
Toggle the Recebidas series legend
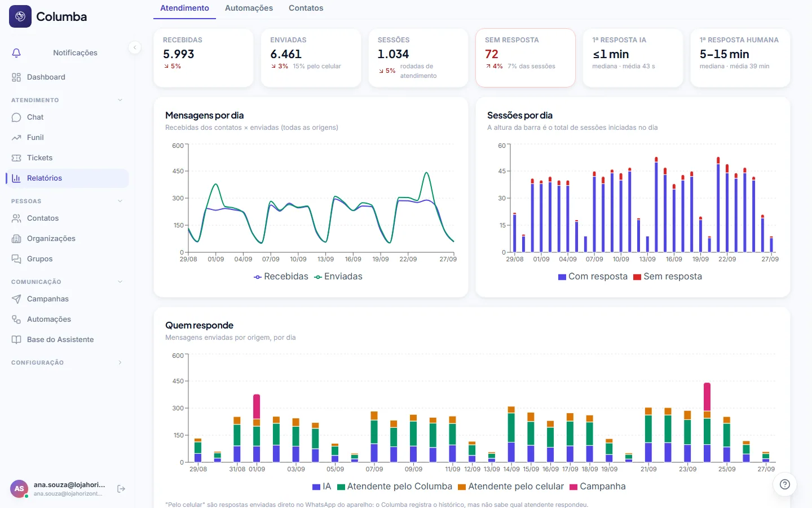[x=281, y=277]
